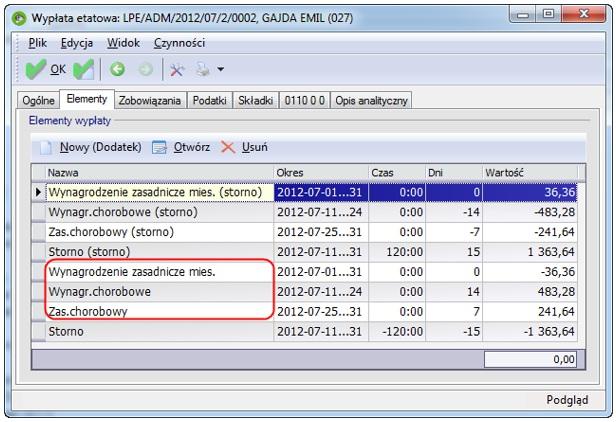Click the 120:00 time cell
Image resolution: width=616 pixels, height=422 pixels.
[397, 252]
